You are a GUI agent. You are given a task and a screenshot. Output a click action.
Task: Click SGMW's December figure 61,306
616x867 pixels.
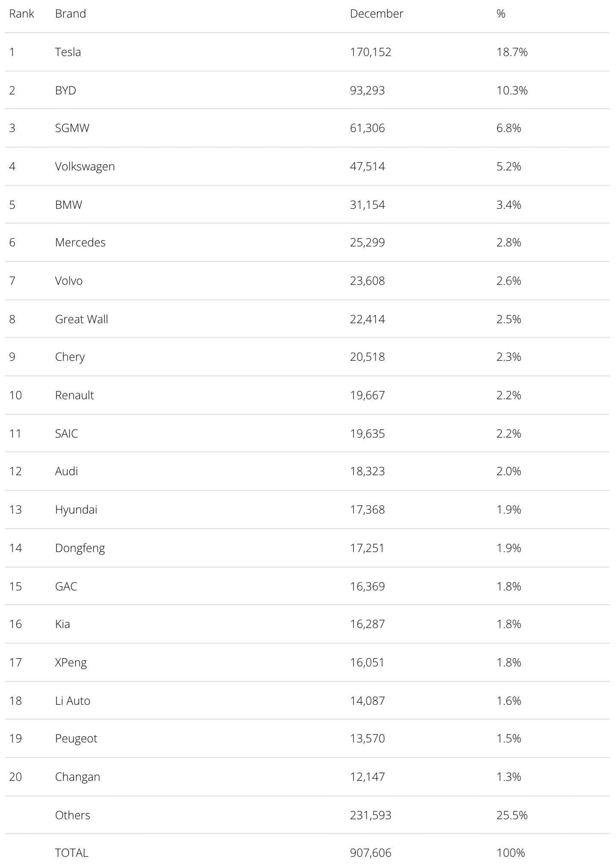[367, 128]
